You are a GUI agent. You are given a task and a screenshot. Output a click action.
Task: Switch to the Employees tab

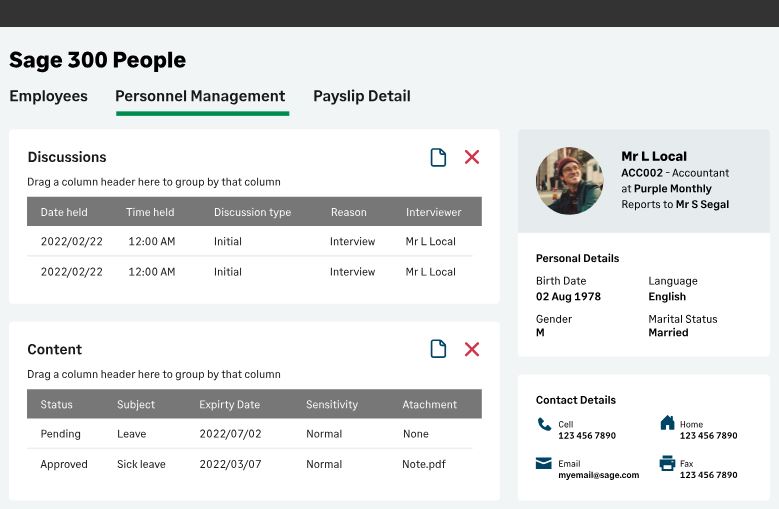[x=48, y=96]
